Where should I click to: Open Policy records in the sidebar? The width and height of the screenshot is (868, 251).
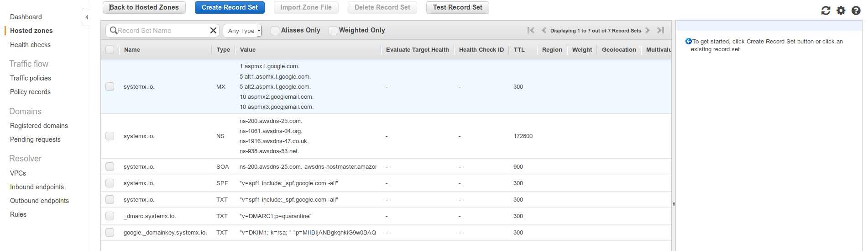click(30, 92)
